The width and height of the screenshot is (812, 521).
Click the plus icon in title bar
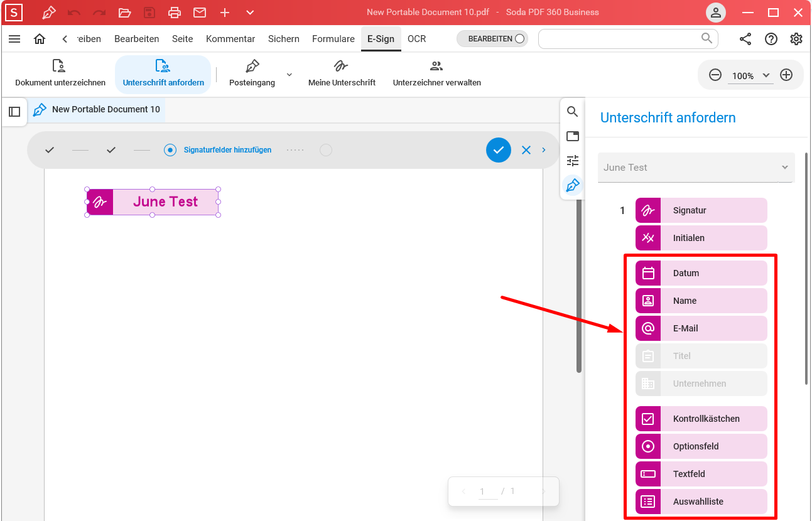225,13
